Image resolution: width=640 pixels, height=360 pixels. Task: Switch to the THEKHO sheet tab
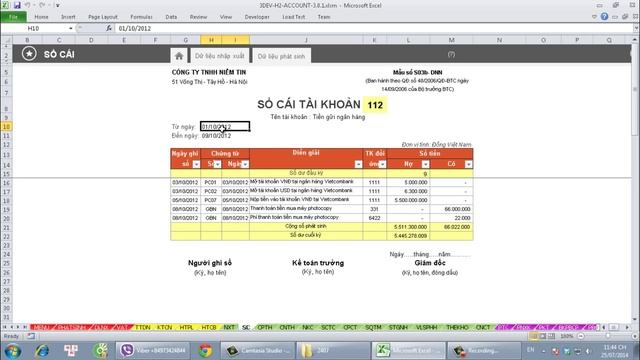coord(458,327)
